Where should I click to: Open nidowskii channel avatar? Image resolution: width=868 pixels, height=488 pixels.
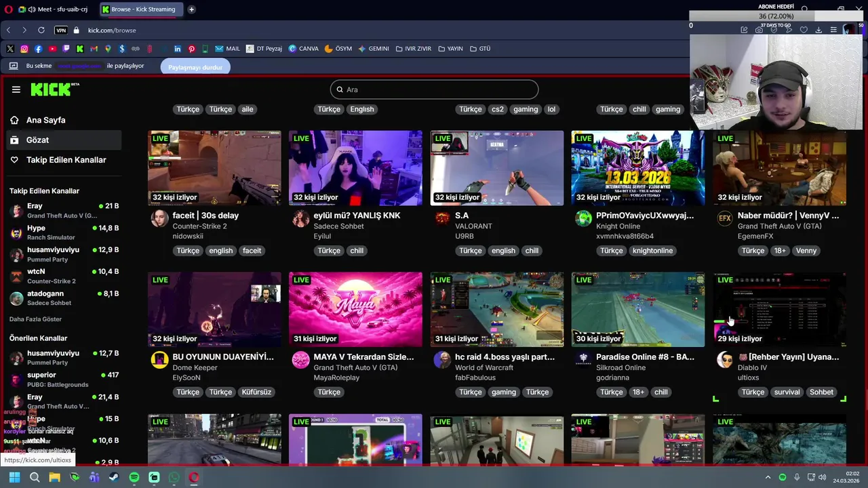tap(159, 218)
